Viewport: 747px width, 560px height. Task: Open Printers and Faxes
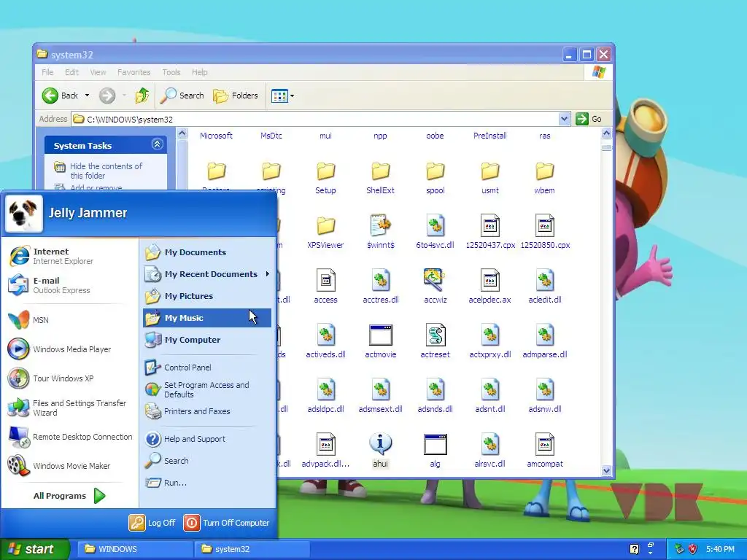pyautogui.click(x=187, y=411)
